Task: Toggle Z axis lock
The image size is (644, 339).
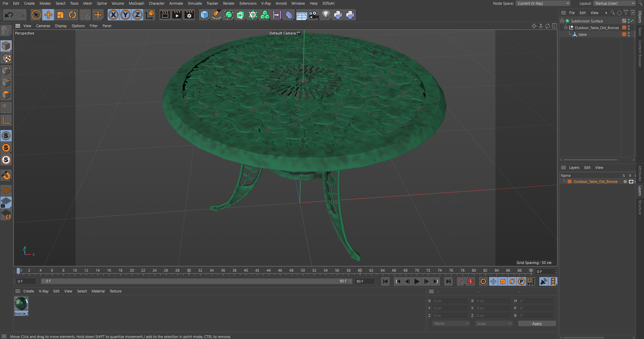Action: pyautogui.click(x=138, y=15)
